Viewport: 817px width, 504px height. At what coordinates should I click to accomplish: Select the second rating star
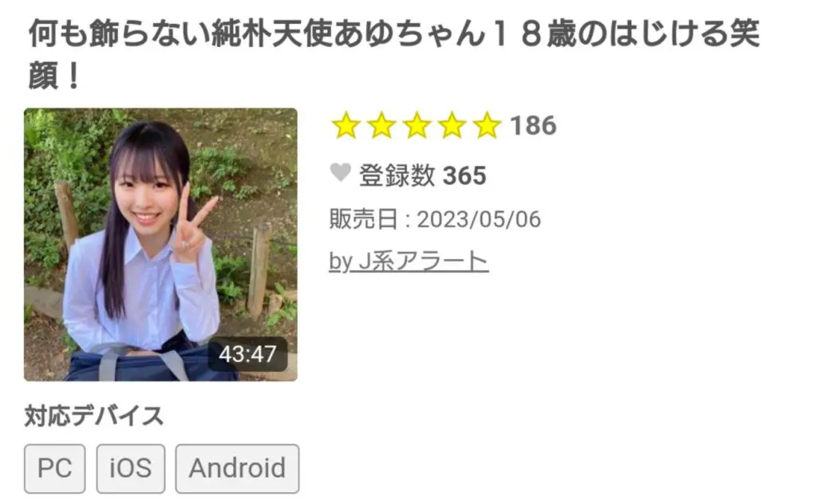381,125
